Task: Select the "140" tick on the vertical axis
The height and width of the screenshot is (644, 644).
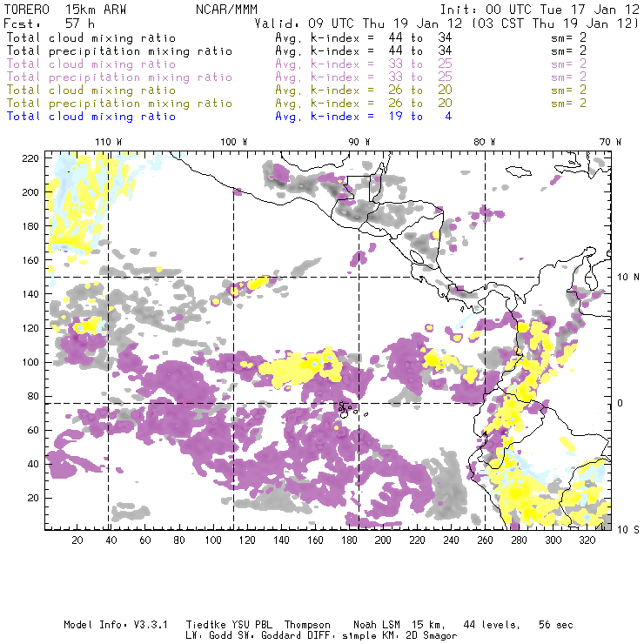Action: [30, 294]
